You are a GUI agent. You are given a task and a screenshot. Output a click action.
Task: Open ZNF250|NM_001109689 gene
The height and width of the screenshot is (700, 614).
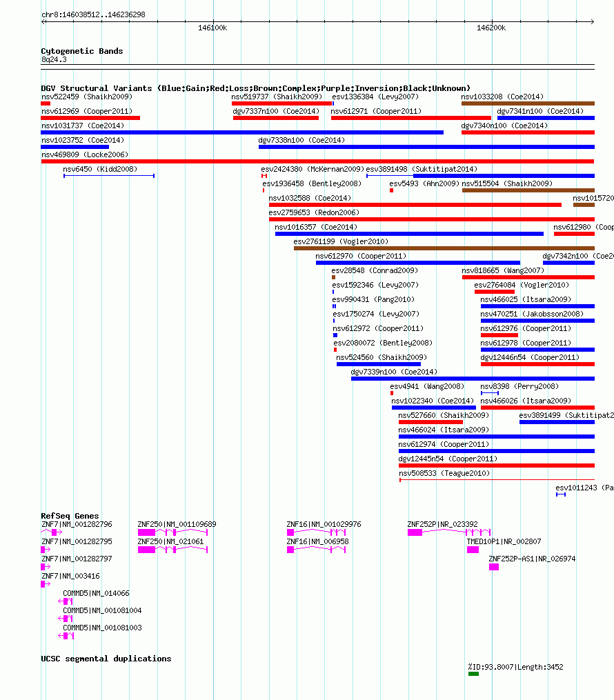tap(177, 525)
